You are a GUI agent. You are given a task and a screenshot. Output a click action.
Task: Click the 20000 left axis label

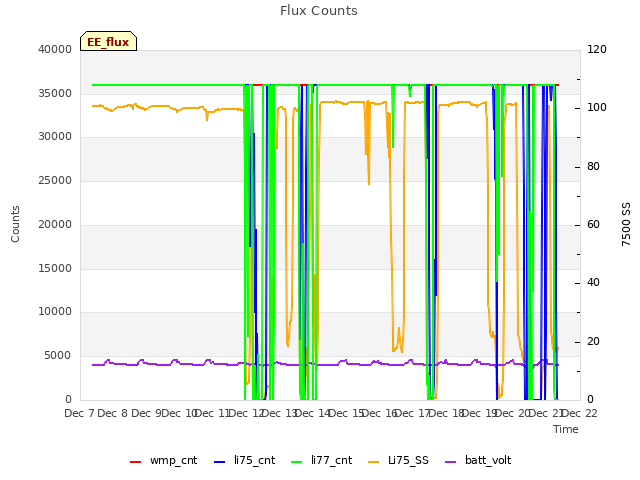55,224
